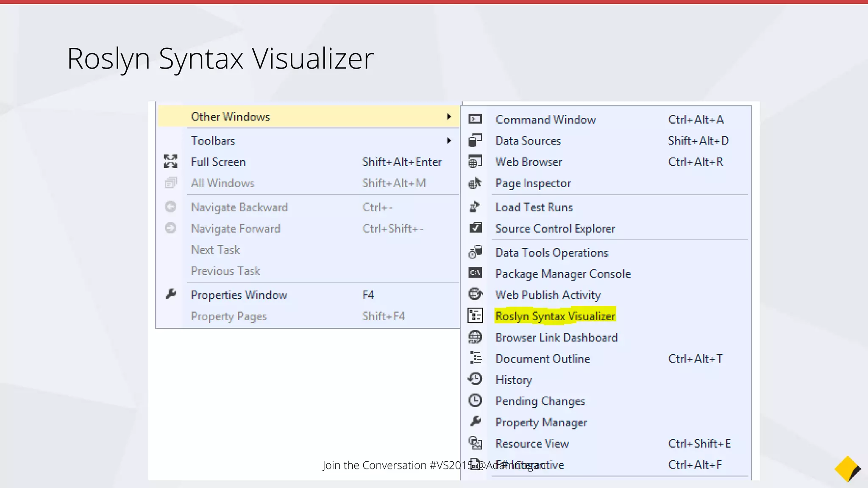Click the Properties Window wrench icon
The width and height of the screenshot is (868, 488).
coord(171,294)
